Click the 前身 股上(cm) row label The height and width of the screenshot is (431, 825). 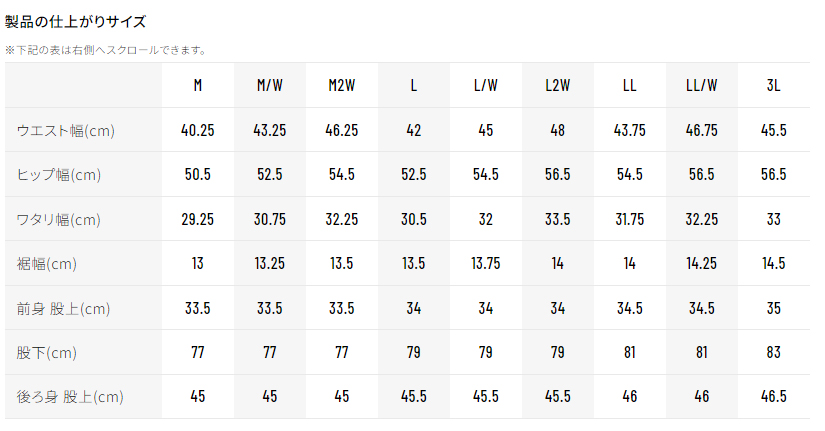(x=63, y=309)
